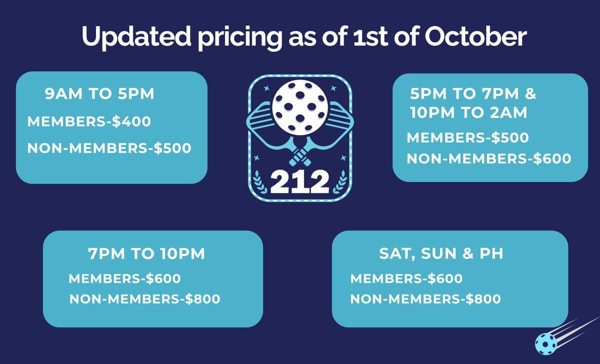Select the 5PM TO 7PM & 10PM TO 2AM heading
600x364 pixels.
[x=472, y=103]
